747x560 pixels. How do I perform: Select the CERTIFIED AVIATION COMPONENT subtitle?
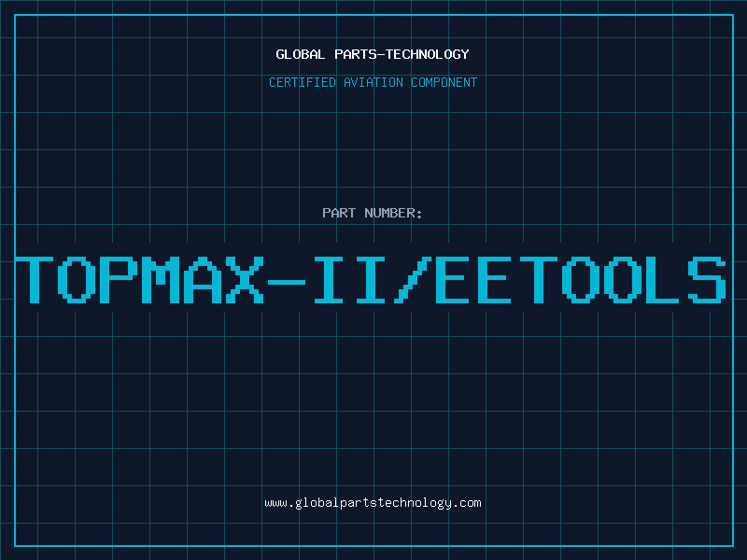click(x=373, y=82)
